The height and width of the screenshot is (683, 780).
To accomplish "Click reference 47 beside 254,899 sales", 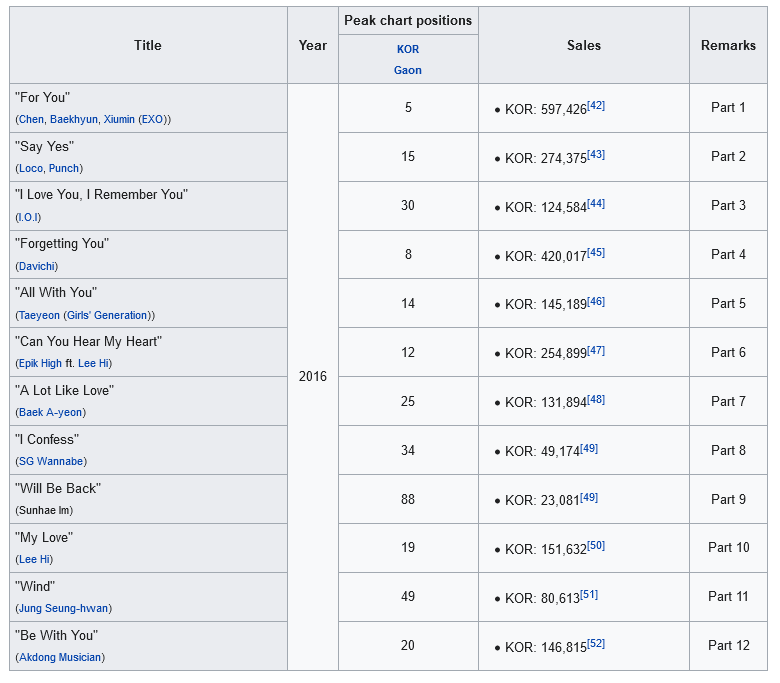I will pos(596,350).
